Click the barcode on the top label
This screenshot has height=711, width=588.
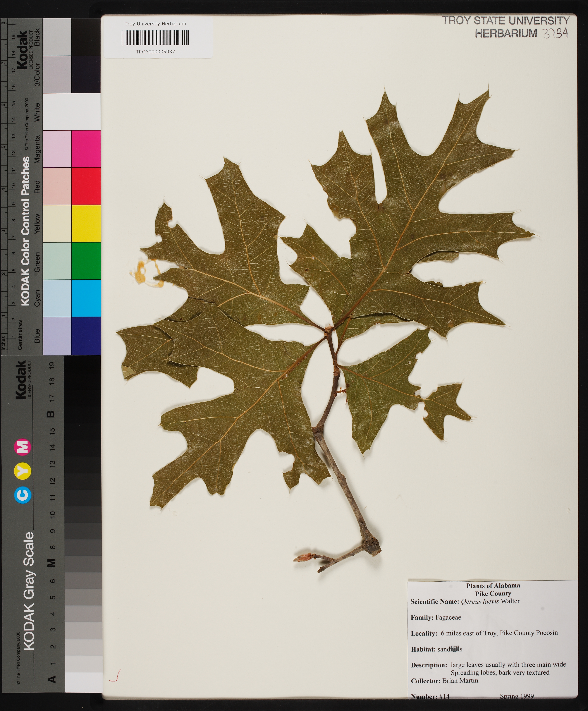point(155,38)
